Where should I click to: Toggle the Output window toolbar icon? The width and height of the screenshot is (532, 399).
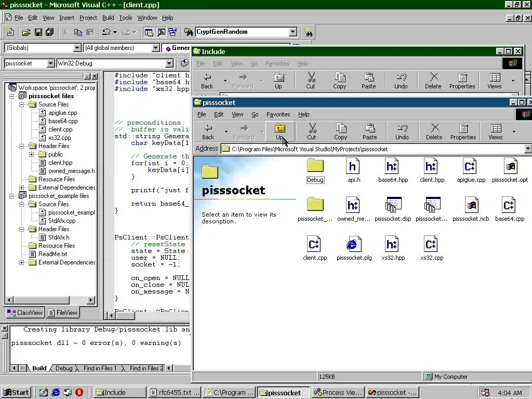[x=161, y=32]
